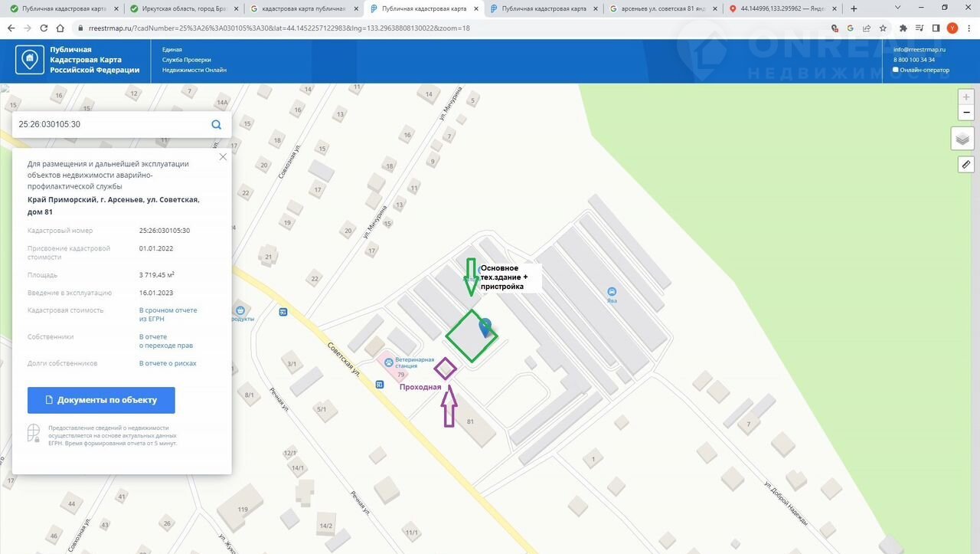980x554 pixels.
Task: Bookmark this page with the star icon
Action: coord(883,28)
